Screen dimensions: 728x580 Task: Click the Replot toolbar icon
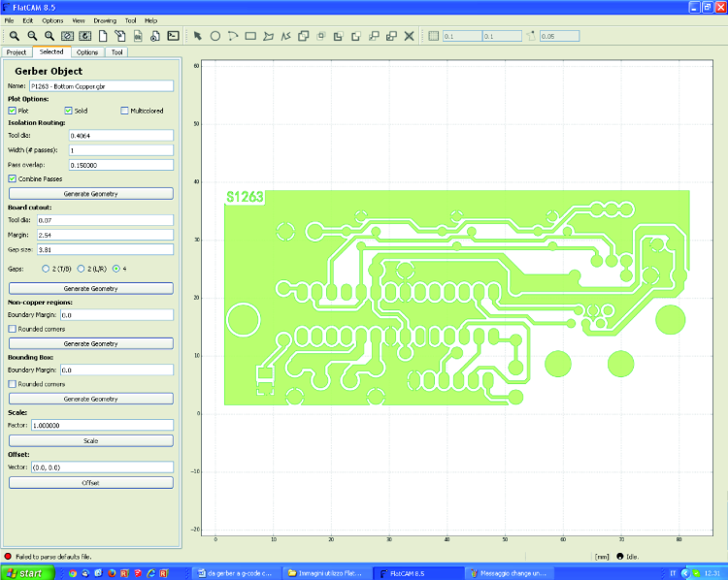click(85, 36)
